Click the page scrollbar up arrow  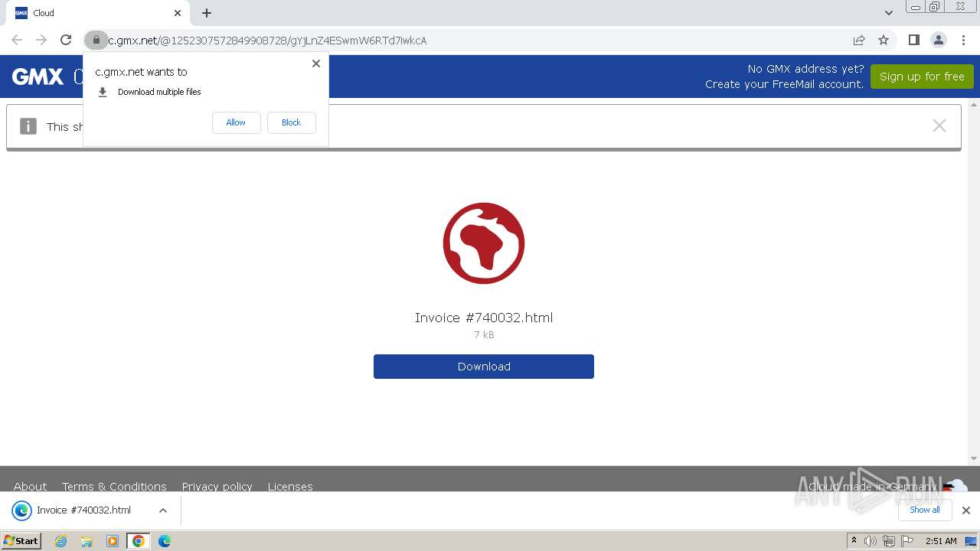[x=974, y=105]
